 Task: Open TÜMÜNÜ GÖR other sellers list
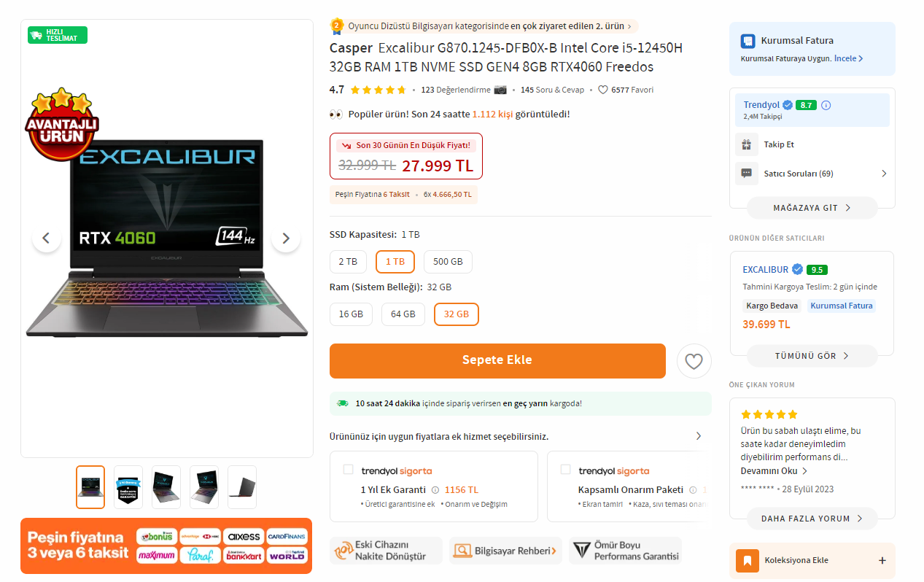pyautogui.click(x=812, y=356)
